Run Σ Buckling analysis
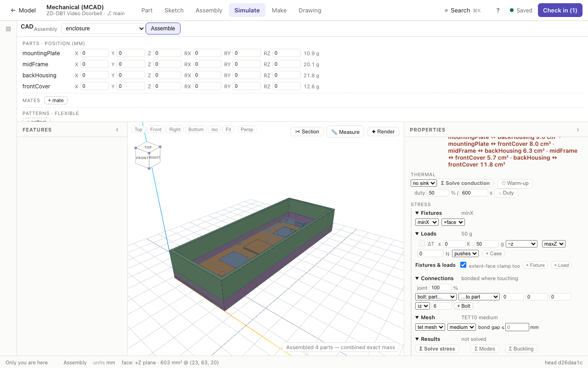588x368 pixels. click(521, 349)
